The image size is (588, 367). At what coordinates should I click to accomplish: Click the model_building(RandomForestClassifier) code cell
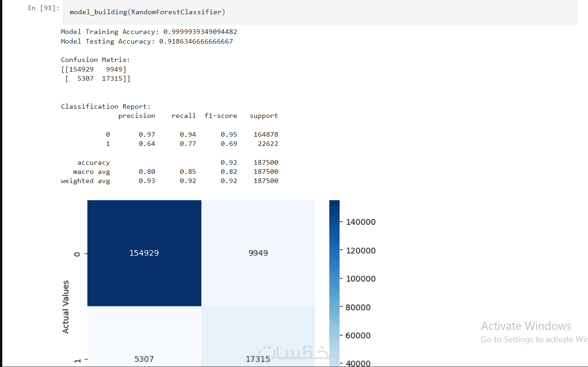(x=319, y=12)
